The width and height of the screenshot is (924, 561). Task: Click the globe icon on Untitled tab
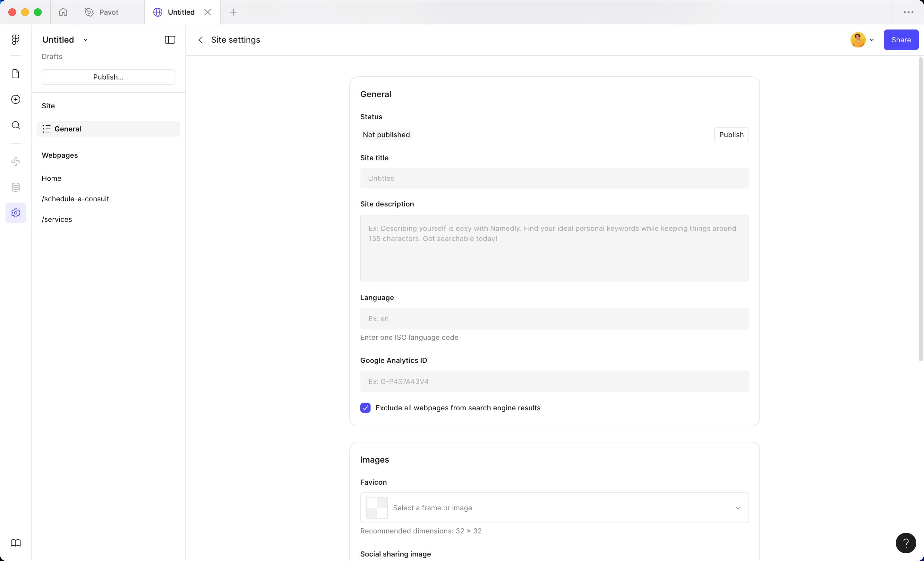(x=158, y=12)
